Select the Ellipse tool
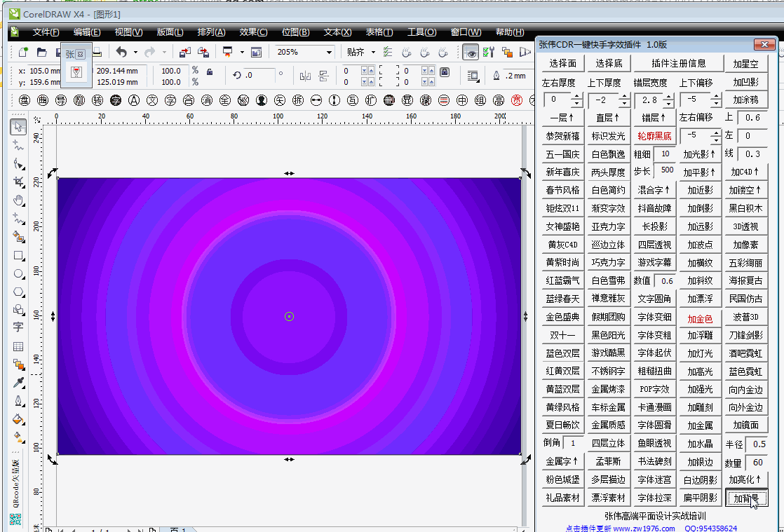The height and width of the screenshot is (532, 784). (x=18, y=274)
